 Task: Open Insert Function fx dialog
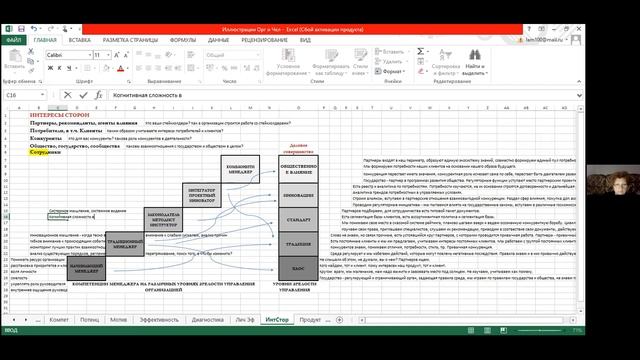[x=98, y=95]
